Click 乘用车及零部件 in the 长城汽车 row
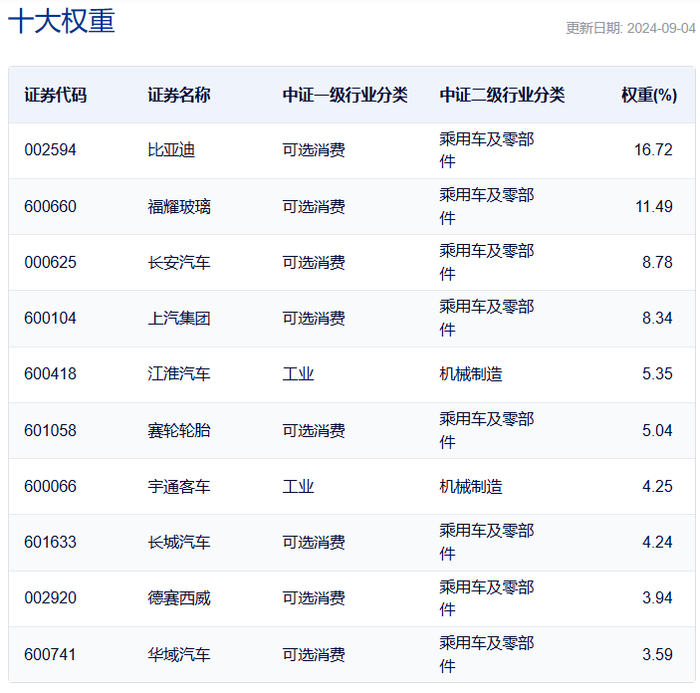 coord(487,543)
